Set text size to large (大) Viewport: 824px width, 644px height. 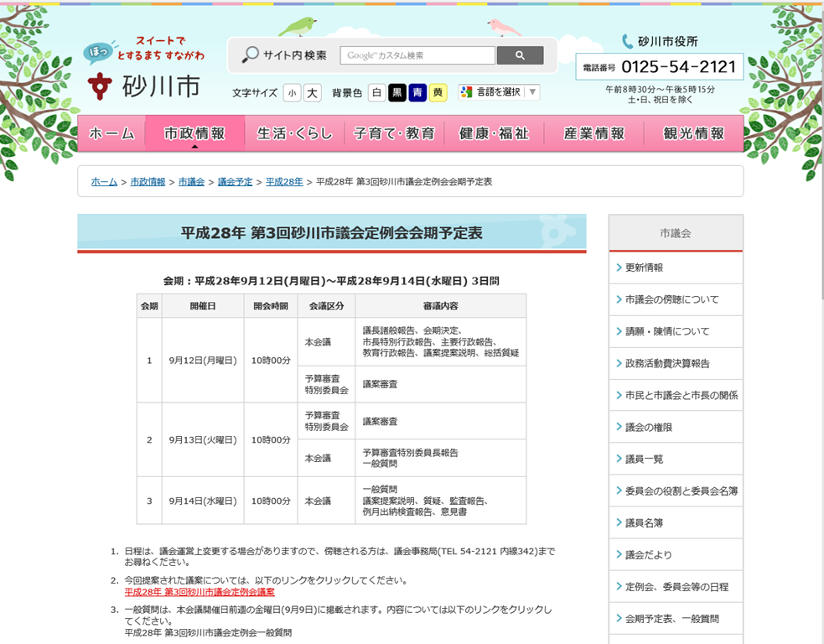312,93
